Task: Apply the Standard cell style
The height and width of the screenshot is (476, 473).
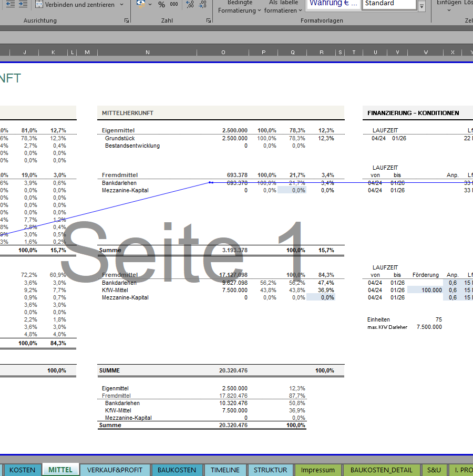Action: (x=389, y=4)
